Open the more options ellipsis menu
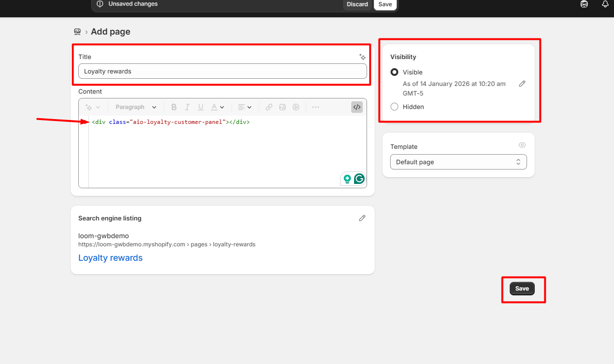 (316, 107)
